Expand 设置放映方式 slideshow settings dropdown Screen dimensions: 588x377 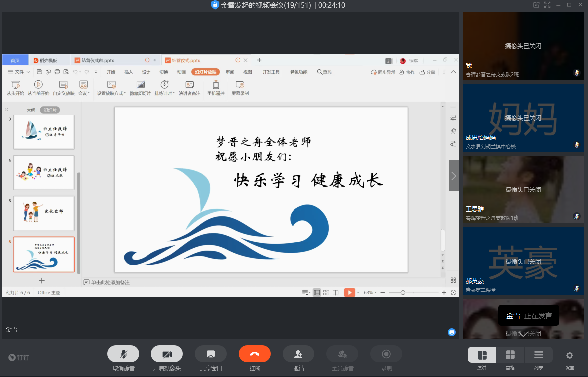click(111, 88)
